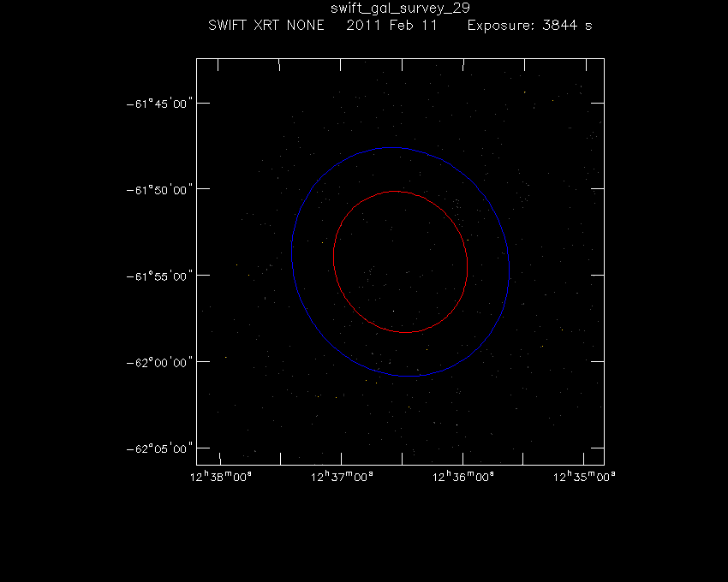Viewport: 728px width, 582px height.
Task: Click right ascension label 12h38m00s
Action: [220, 477]
